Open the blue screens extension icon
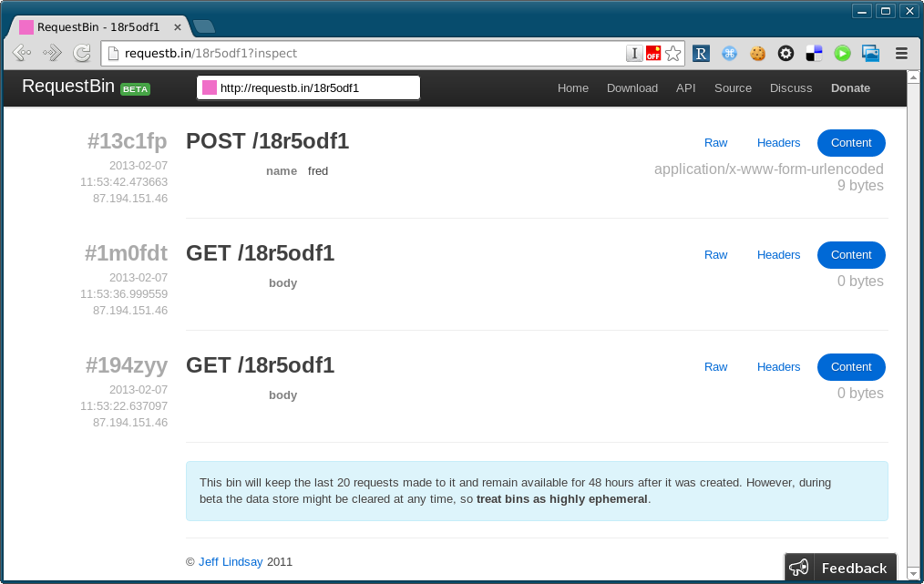 click(x=870, y=54)
